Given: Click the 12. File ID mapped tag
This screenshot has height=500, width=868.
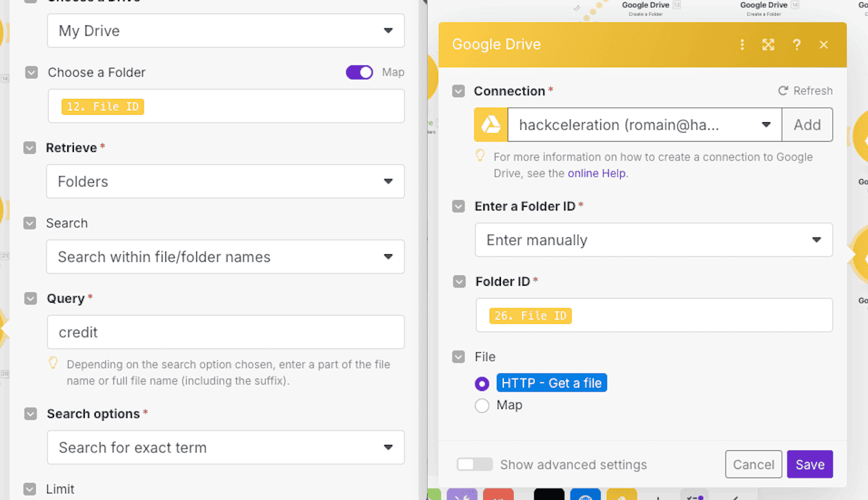Looking at the screenshot, I should tap(102, 107).
